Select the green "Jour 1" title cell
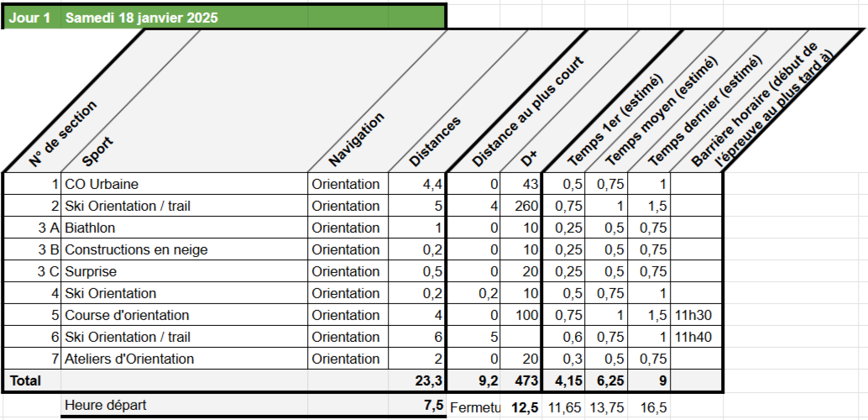This screenshot has width=868, height=420. pos(32,18)
